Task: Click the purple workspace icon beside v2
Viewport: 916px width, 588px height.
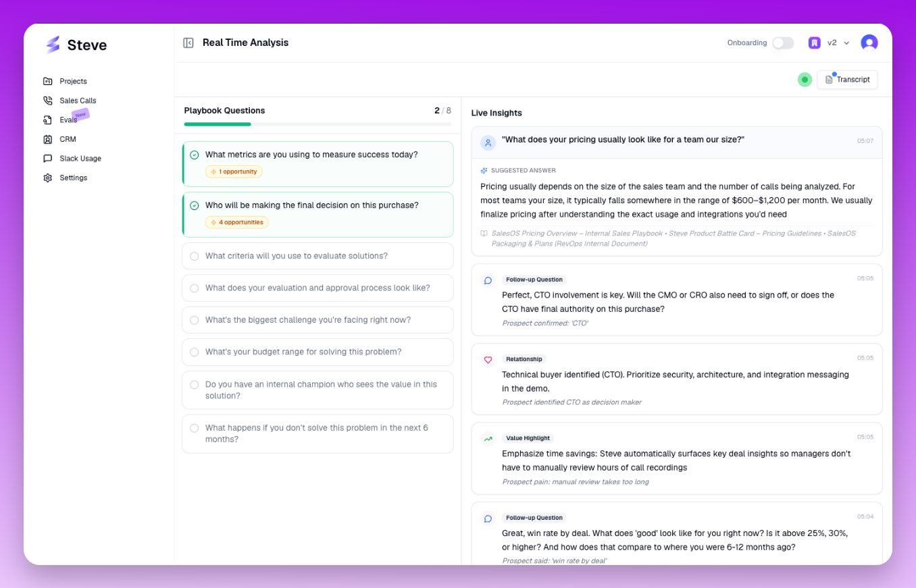Action: (x=815, y=43)
